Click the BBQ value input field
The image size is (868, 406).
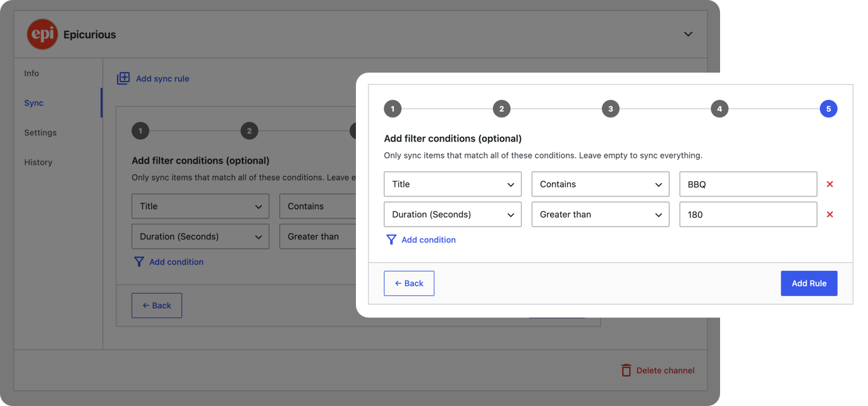tap(749, 184)
